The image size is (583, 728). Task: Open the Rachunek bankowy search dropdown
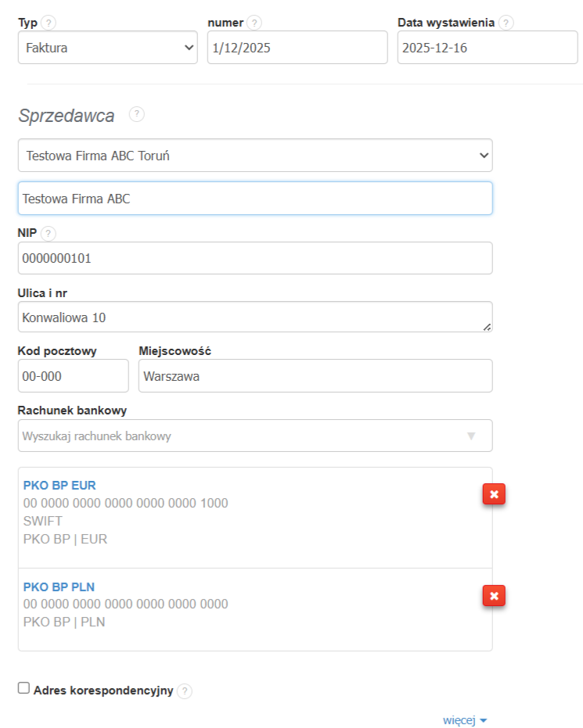(255, 436)
